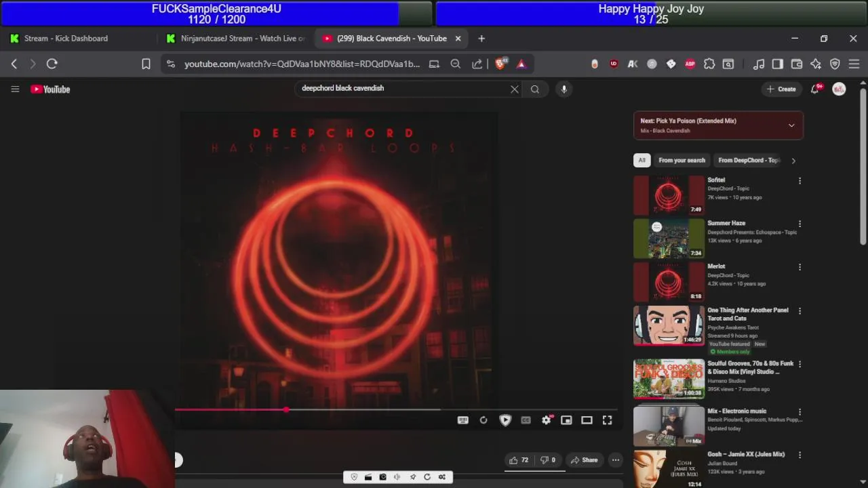The height and width of the screenshot is (488, 868).
Task: Clear the YouTube search box text
Action: click(515, 89)
